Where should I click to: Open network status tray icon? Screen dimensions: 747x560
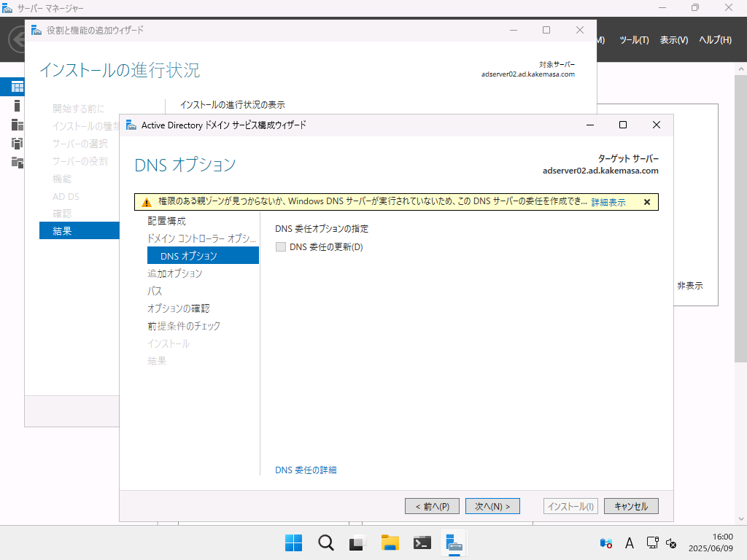(652, 542)
